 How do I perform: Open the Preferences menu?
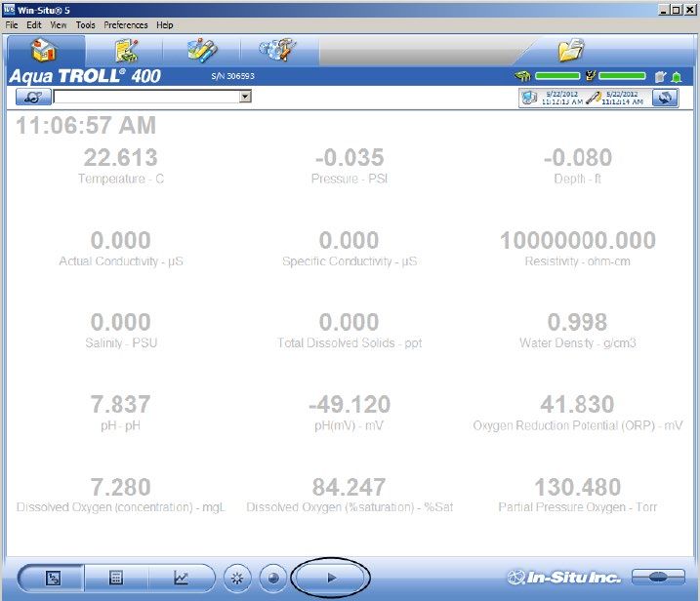pyautogui.click(x=125, y=25)
